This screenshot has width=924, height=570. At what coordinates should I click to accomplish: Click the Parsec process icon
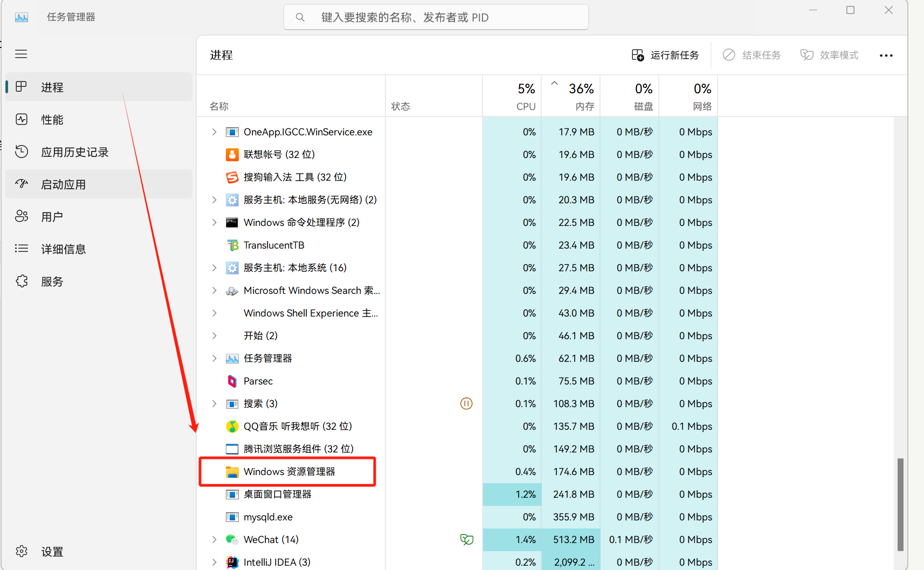click(x=232, y=381)
